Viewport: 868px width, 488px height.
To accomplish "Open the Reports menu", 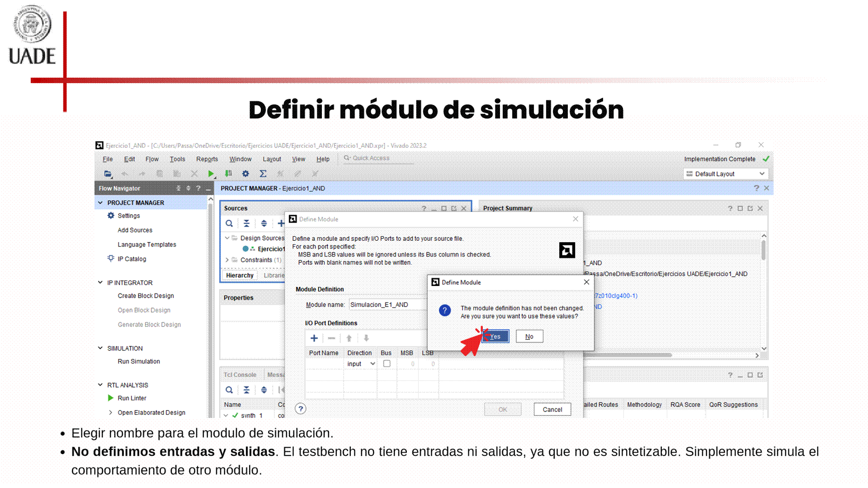I will (x=207, y=159).
